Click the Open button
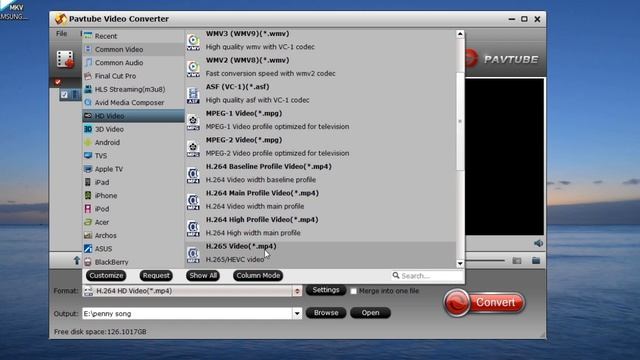The height and width of the screenshot is (360, 640). [370, 313]
